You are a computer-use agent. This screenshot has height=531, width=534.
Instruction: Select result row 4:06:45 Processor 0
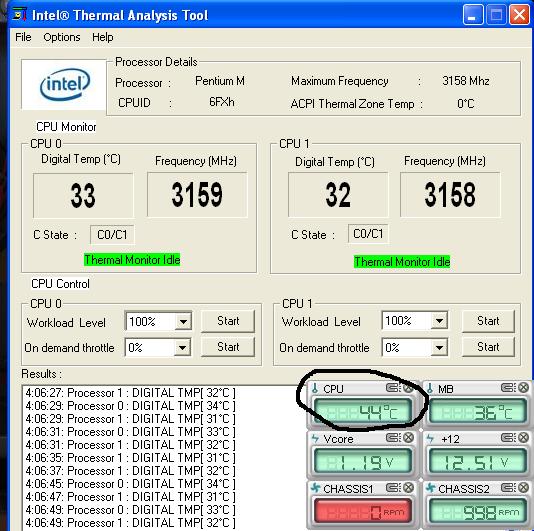coord(130,484)
